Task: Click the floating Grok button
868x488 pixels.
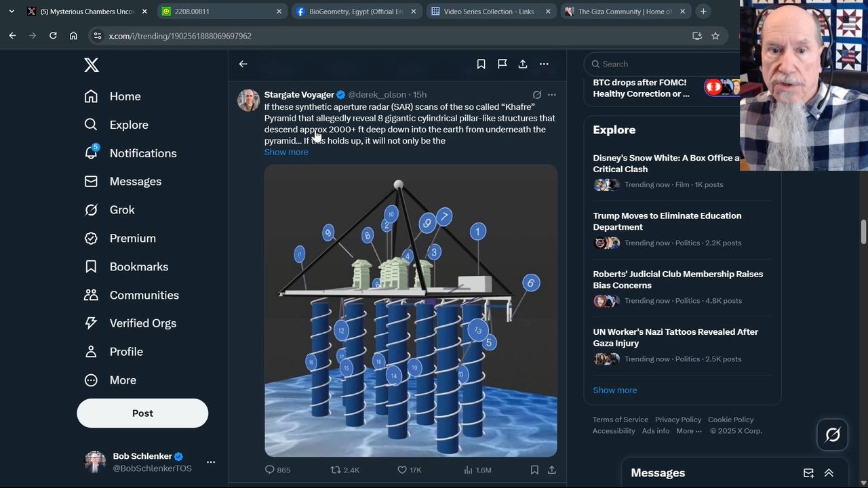Action: coord(833,434)
